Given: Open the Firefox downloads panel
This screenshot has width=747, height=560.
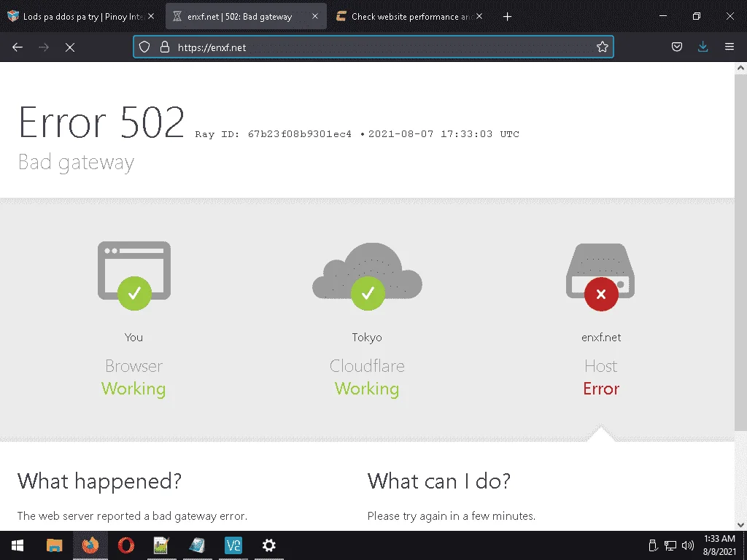Looking at the screenshot, I should [703, 47].
